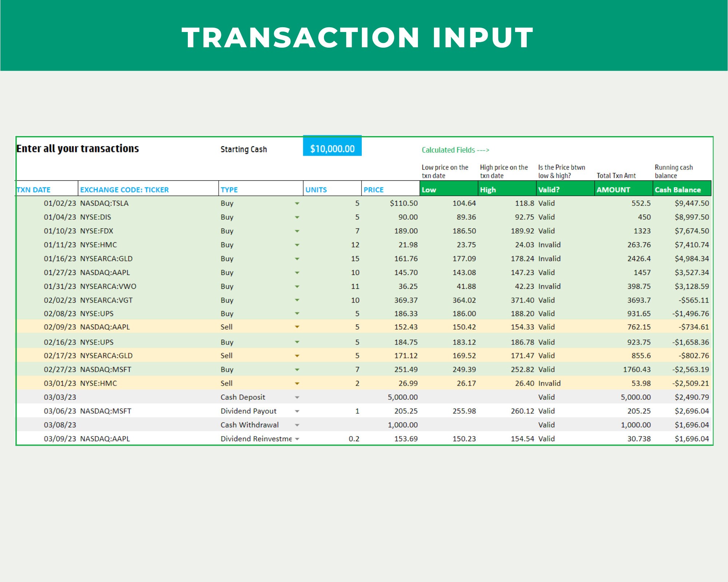Expand the Type dropdown in the NYSE:FDX row
The image size is (728, 582).
coord(297,231)
